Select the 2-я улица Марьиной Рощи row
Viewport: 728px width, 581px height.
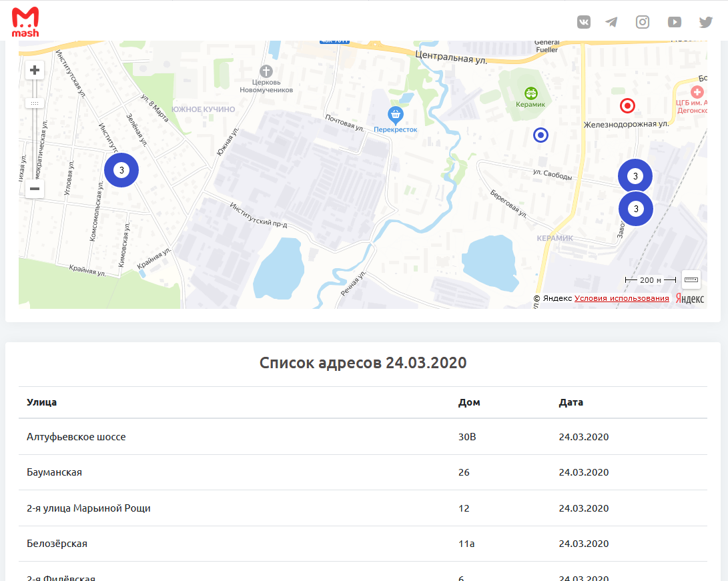[362, 508]
